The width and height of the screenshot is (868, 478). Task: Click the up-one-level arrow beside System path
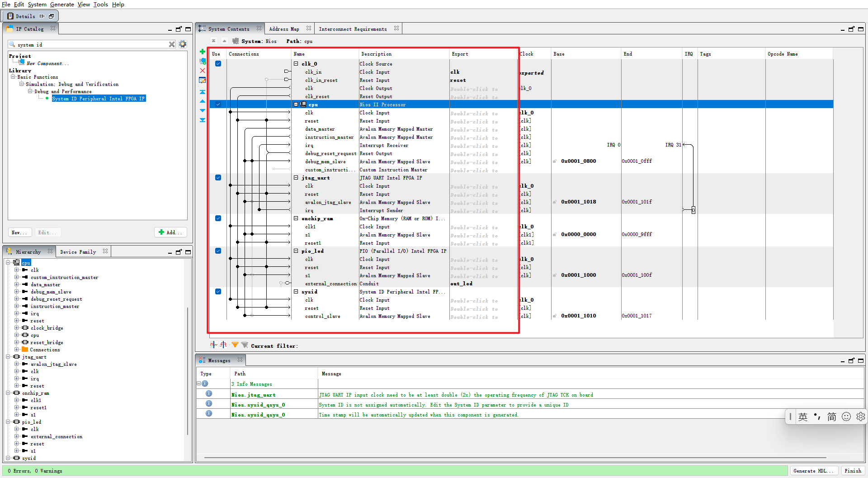(224, 41)
